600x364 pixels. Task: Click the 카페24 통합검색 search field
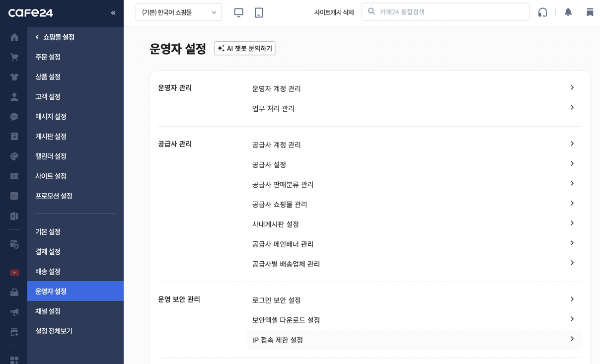point(450,12)
